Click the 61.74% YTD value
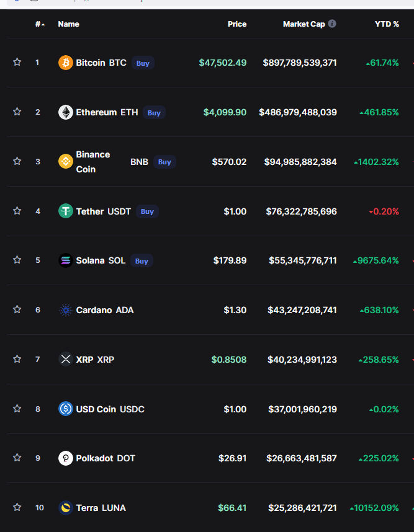This screenshot has height=532, width=414. pos(382,63)
